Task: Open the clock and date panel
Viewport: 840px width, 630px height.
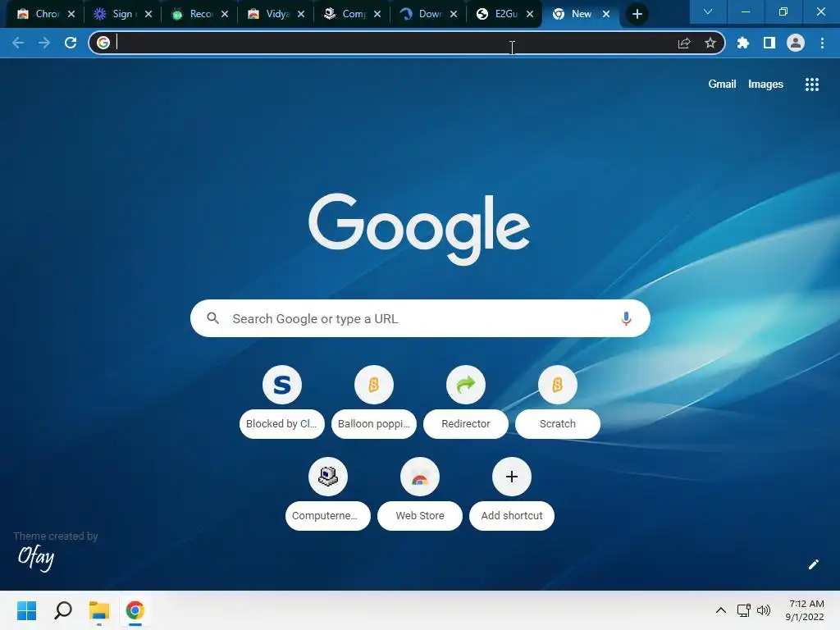Action: (x=805, y=610)
